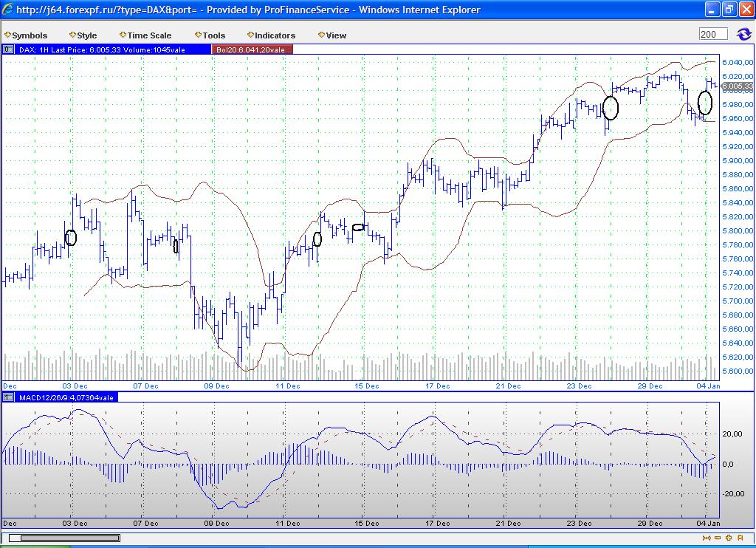Click the orange plus zoom-in icon
Viewport: 756px width, 548px height.
tap(728, 538)
